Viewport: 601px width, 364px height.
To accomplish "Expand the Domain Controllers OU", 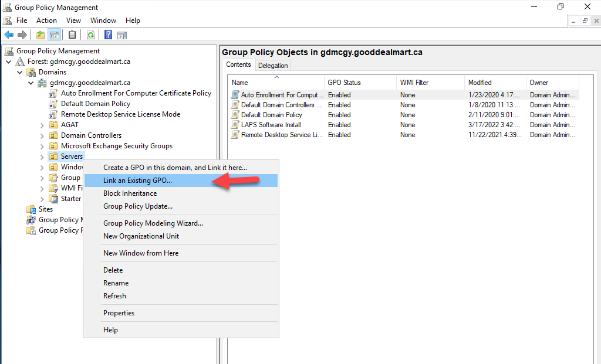I will point(42,135).
